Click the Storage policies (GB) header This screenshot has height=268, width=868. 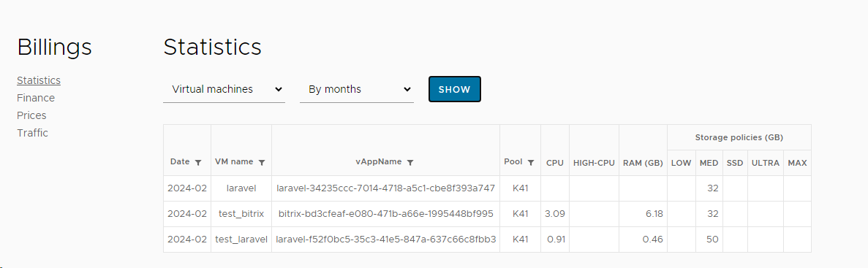click(x=739, y=137)
